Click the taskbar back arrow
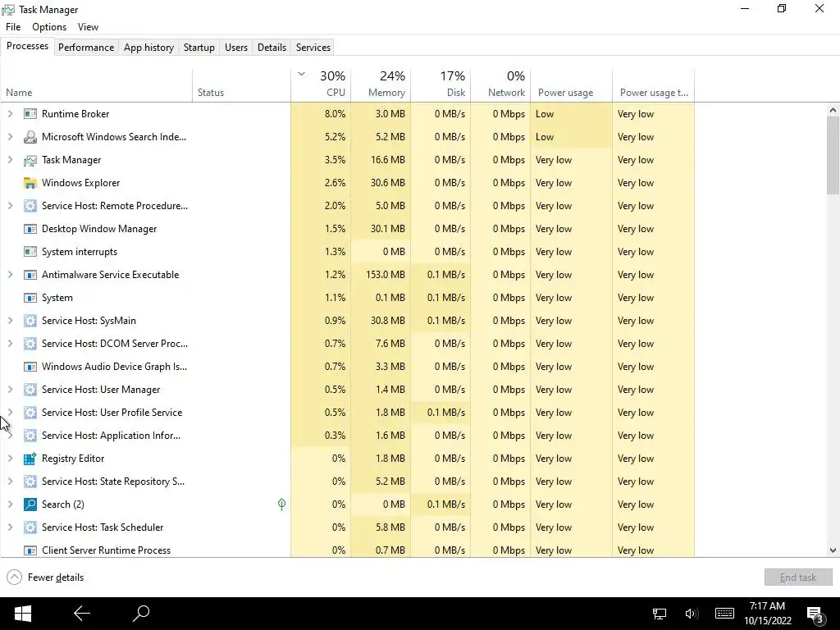Viewport: 840px width, 630px height. (x=82, y=614)
